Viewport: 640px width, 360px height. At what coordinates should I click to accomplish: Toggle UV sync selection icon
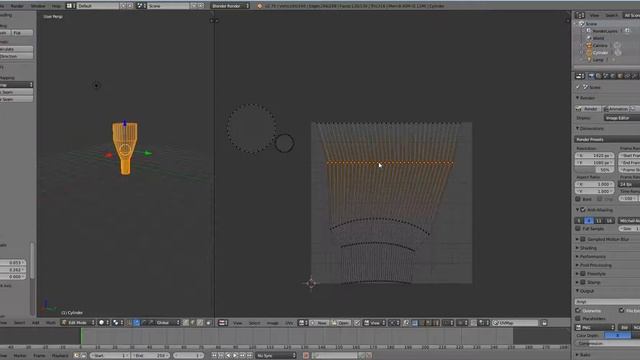point(406,322)
